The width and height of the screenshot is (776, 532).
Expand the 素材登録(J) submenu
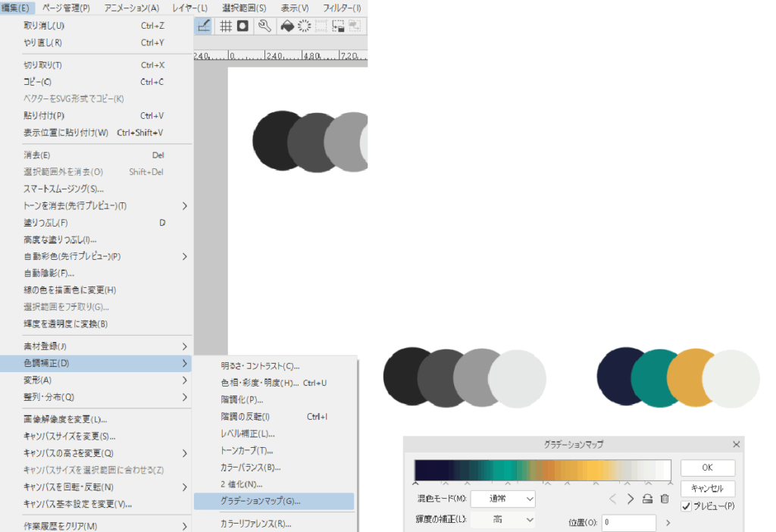click(185, 346)
